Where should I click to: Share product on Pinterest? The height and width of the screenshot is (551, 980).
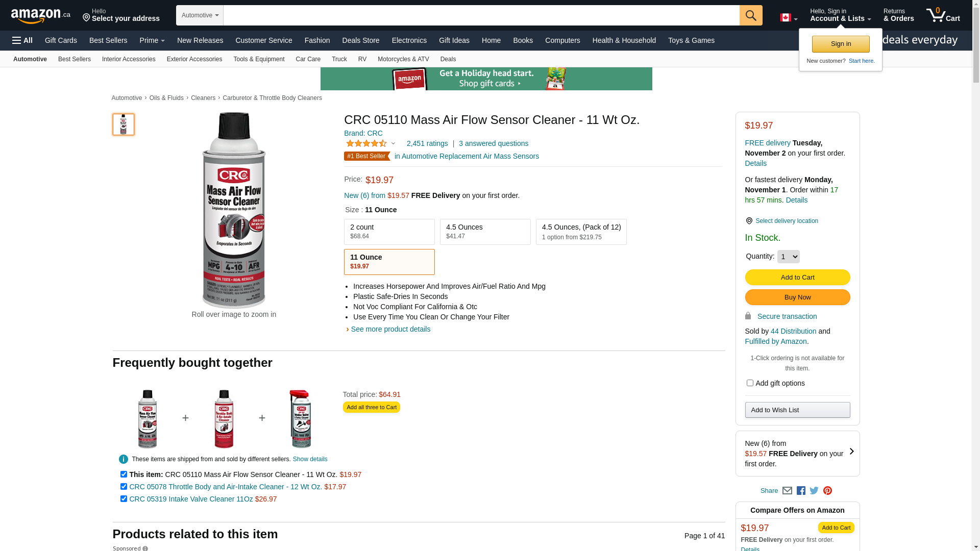click(x=827, y=491)
